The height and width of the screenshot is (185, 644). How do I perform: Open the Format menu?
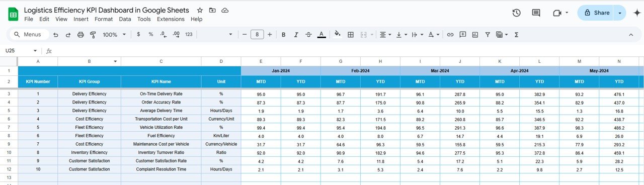104,19
